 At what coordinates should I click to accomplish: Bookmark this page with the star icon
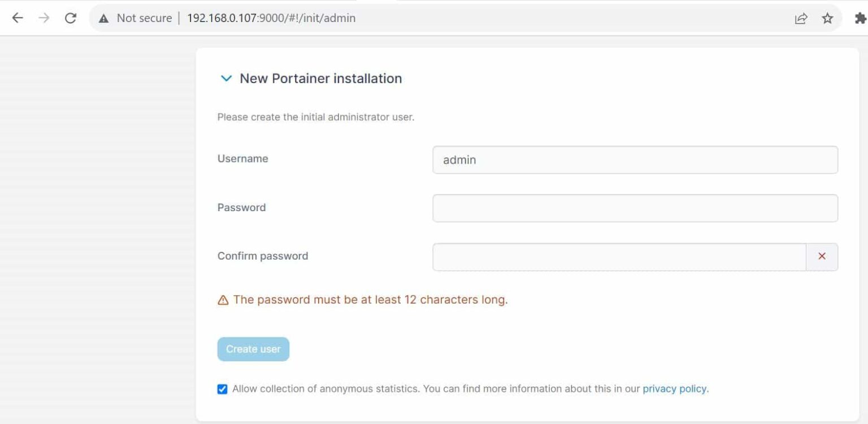coord(827,18)
